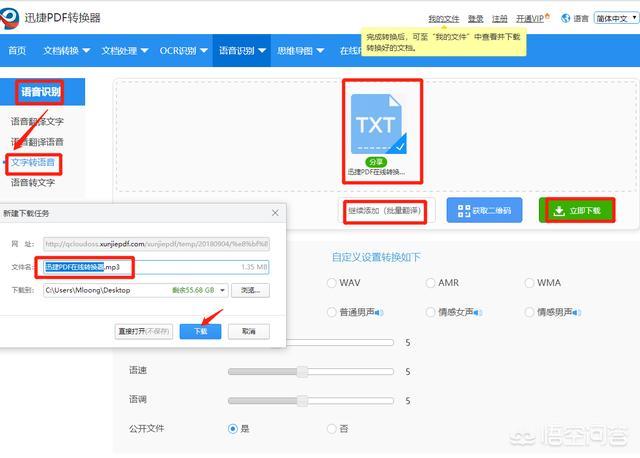This screenshot has width=640, height=458.
Task: Click the 迅捷PDF转换器 logo icon
Action: click(x=9, y=18)
